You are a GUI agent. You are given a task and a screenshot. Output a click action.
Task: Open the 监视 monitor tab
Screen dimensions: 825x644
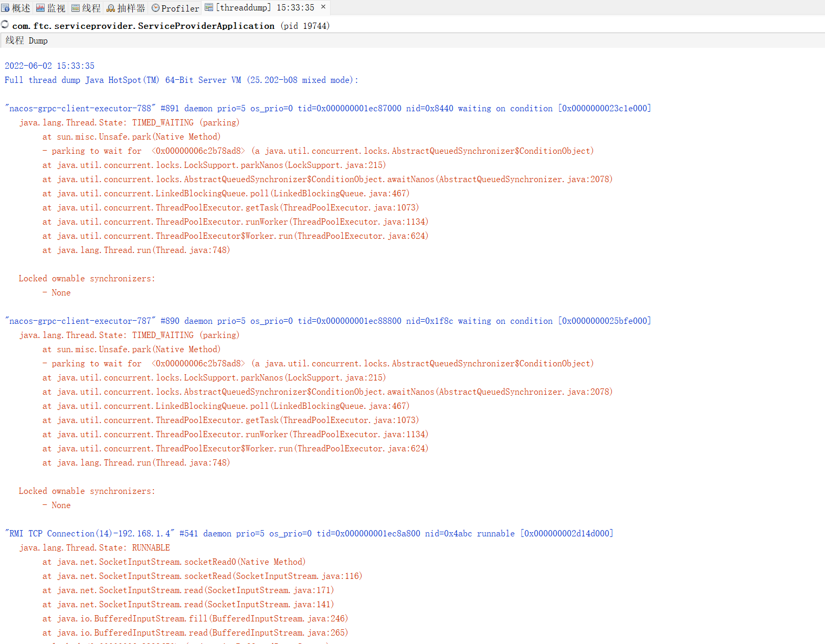[51, 8]
